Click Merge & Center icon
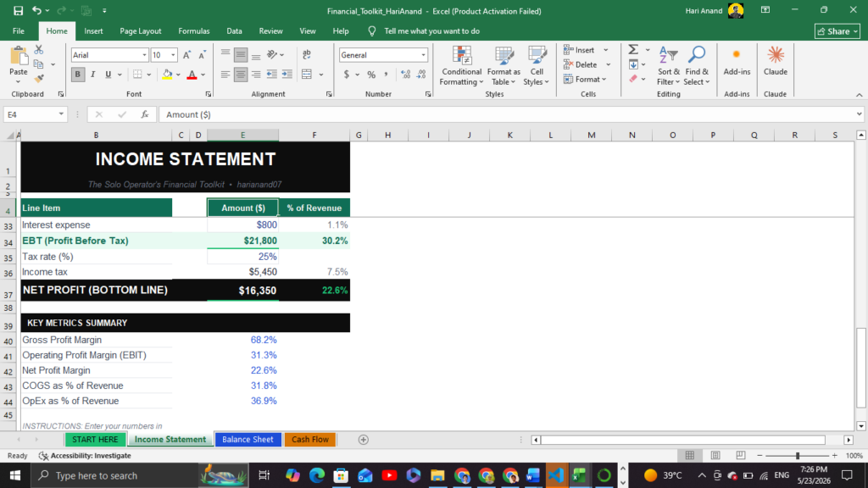The width and height of the screenshot is (868, 488). tap(307, 75)
